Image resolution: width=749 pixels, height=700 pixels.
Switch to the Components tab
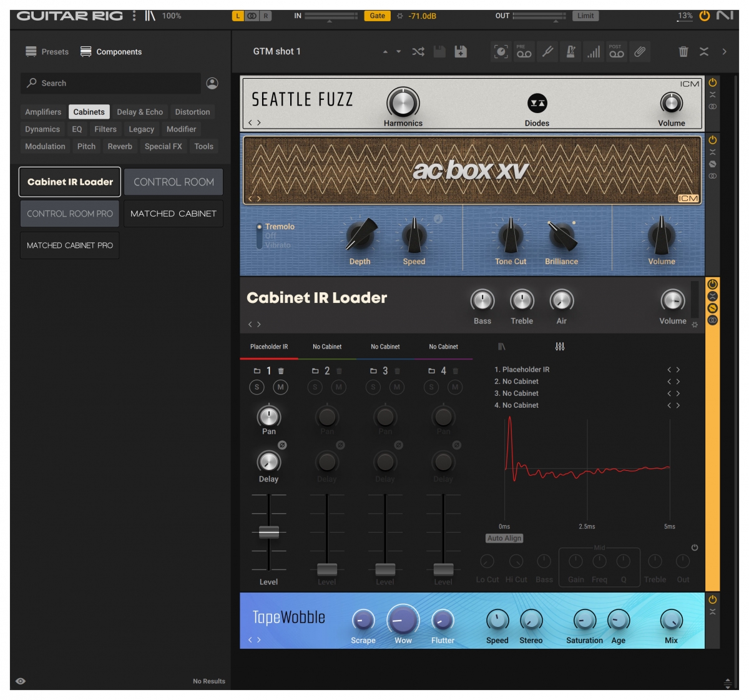[x=111, y=52]
